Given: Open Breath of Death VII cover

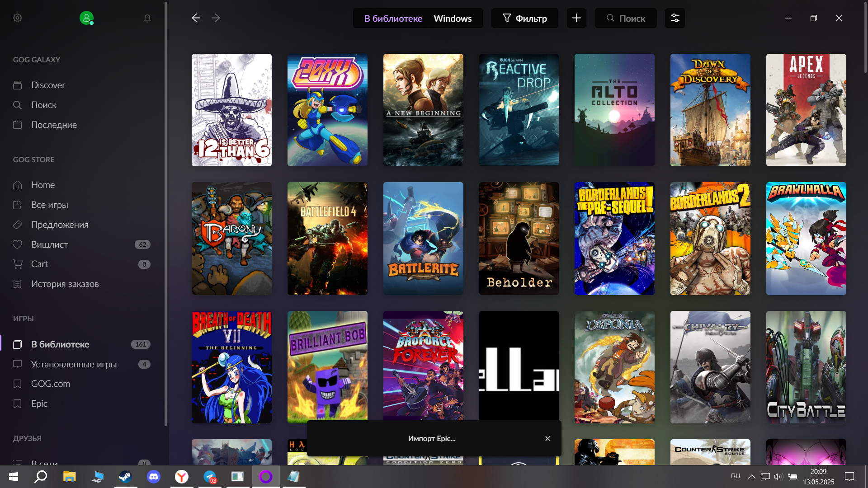Looking at the screenshot, I should point(231,367).
